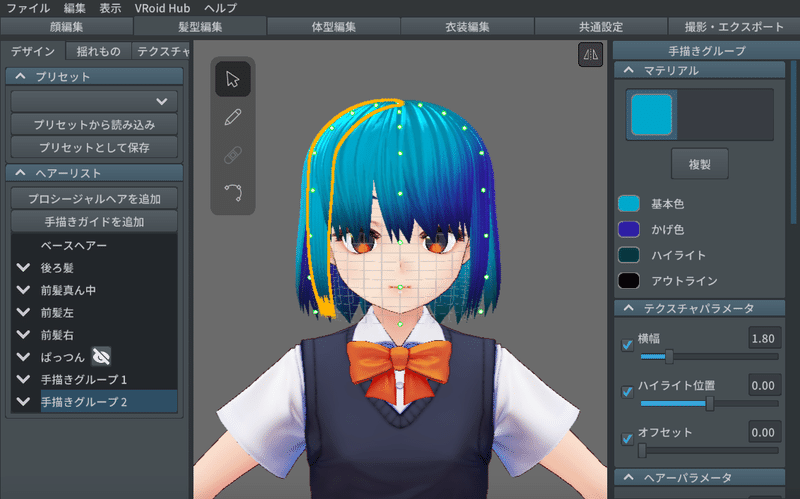Open the ファイル menu

point(28,8)
